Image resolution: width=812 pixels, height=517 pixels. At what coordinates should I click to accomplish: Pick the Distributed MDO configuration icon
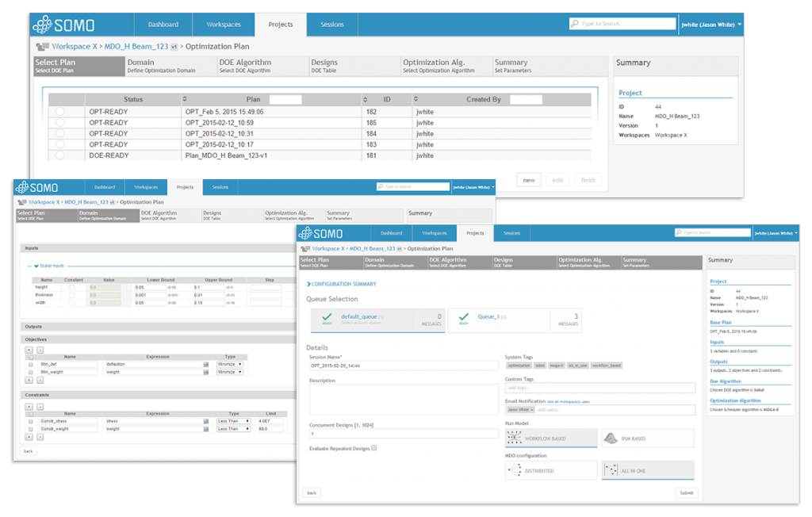coord(515,470)
